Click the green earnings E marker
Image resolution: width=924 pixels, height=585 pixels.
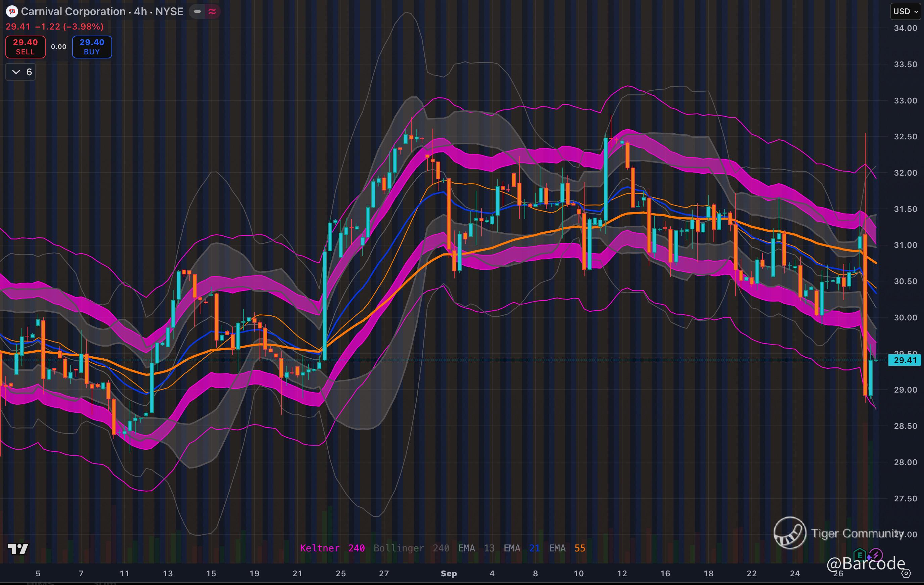[x=860, y=555]
